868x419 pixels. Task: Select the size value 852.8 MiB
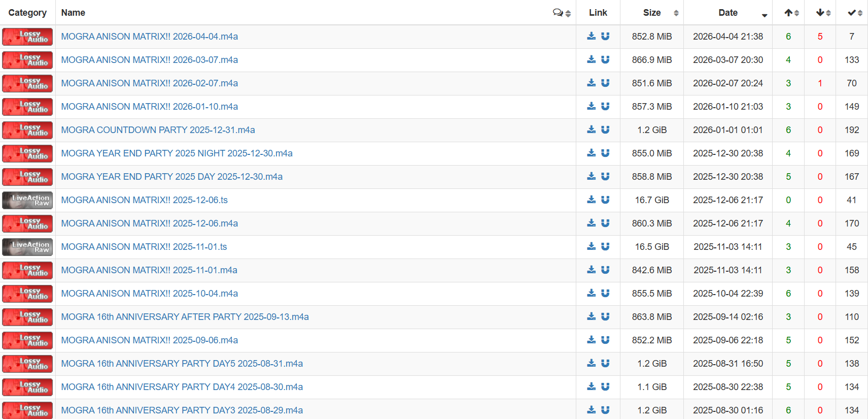(x=652, y=37)
